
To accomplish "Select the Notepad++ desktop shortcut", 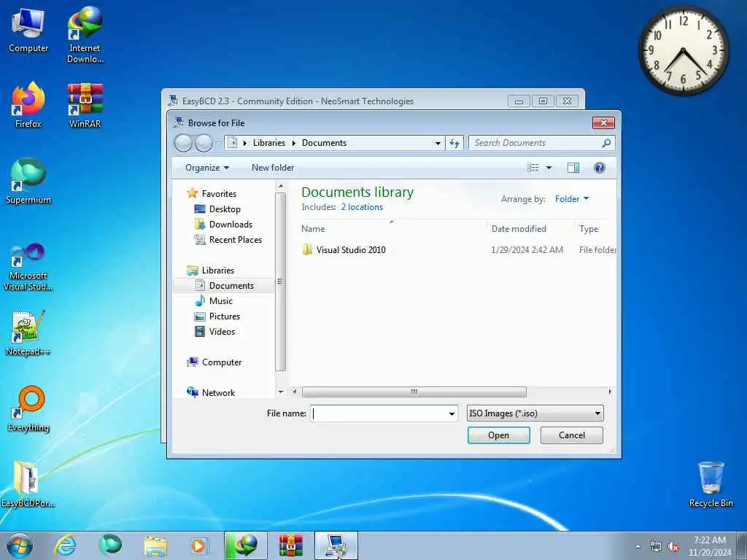I will tap(28, 333).
